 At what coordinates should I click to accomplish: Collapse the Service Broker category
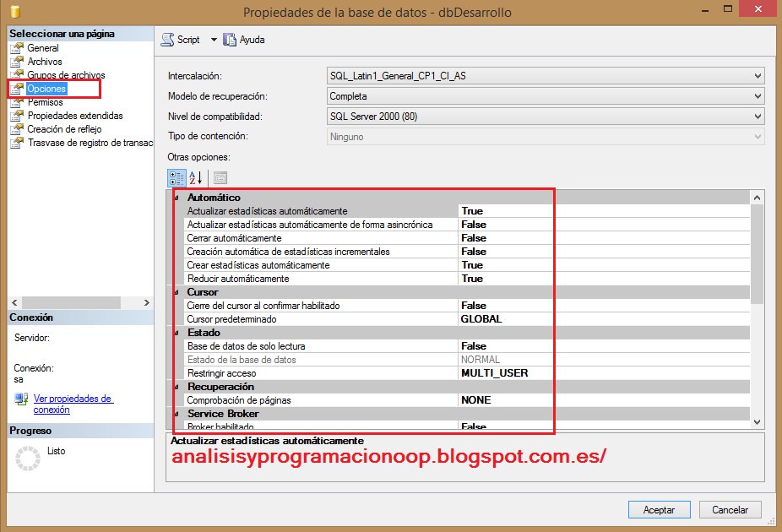tap(176, 414)
